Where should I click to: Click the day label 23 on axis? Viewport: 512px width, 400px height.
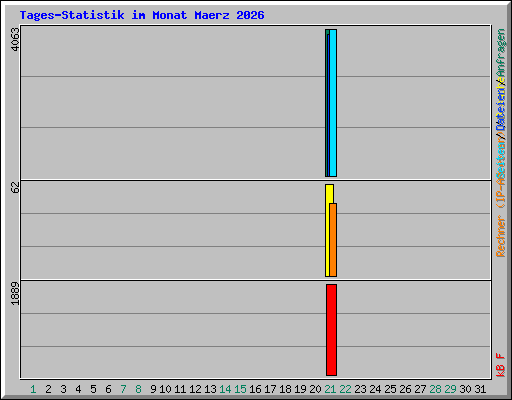pos(360,389)
